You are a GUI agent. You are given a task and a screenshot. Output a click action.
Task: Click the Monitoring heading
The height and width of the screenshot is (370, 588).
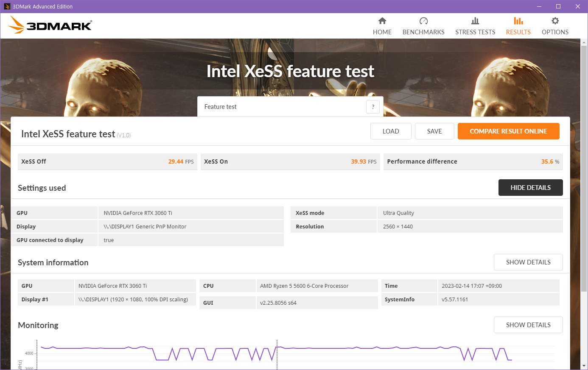[38, 325]
